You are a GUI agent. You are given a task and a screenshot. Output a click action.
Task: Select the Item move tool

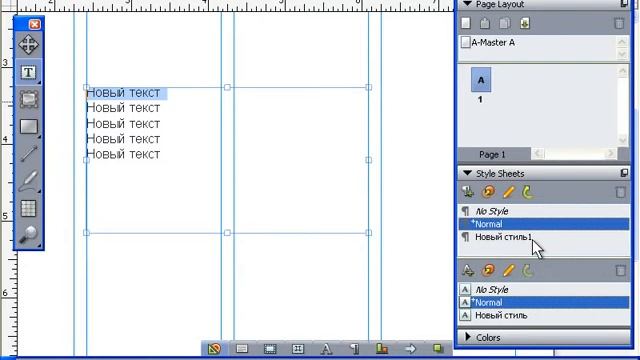29,44
